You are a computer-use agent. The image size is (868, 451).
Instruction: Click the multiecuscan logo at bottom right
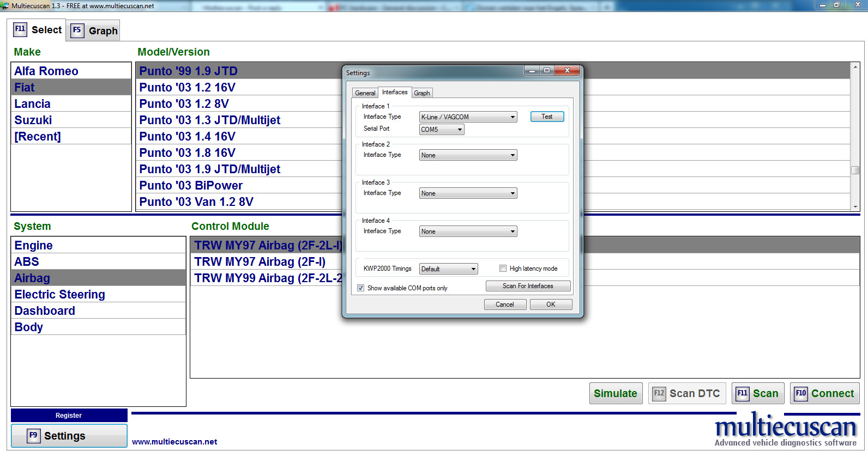(786, 430)
